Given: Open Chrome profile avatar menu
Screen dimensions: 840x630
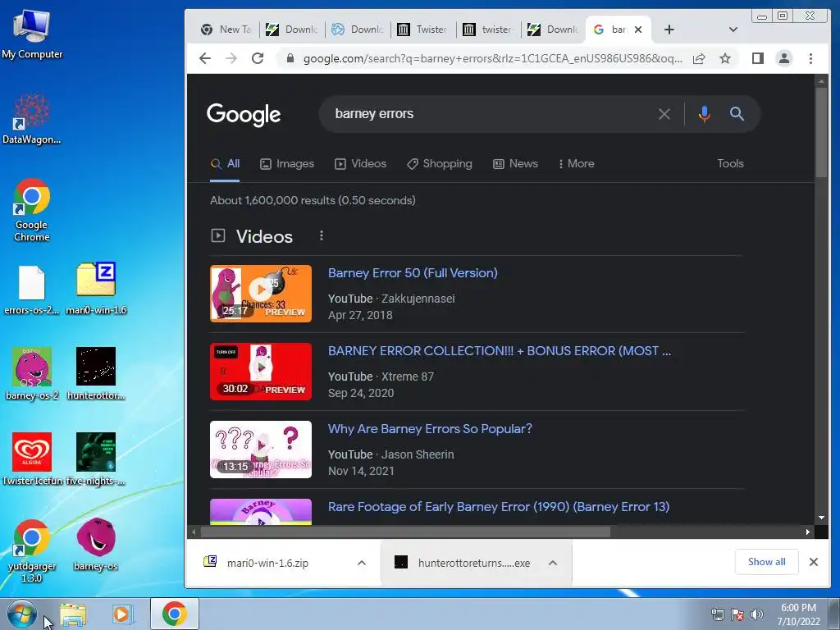Looking at the screenshot, I should [783, 58].
